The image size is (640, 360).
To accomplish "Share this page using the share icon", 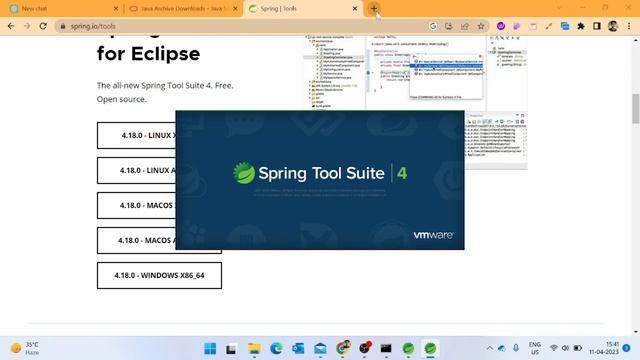I will point(464,26).
